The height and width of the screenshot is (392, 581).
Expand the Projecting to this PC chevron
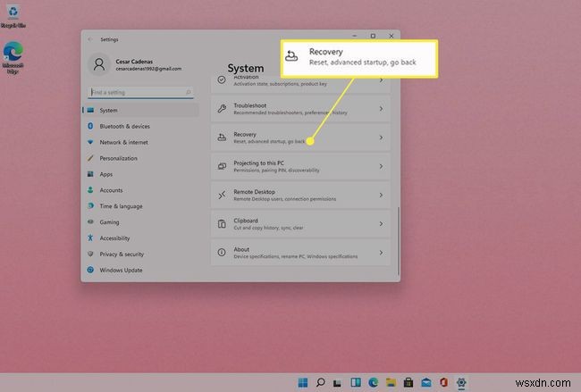(x=381, y=166)
